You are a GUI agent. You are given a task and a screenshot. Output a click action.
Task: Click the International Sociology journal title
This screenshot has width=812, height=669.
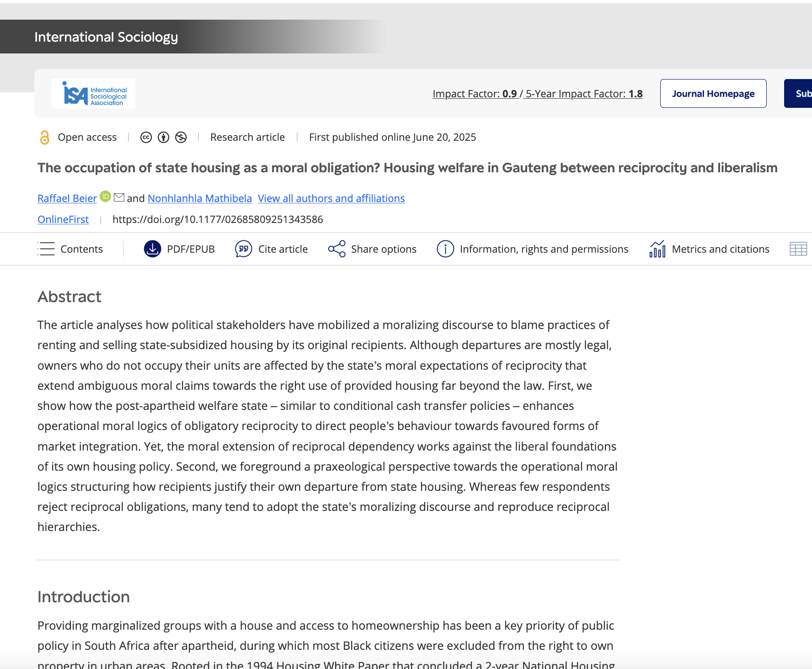(106, 37)
